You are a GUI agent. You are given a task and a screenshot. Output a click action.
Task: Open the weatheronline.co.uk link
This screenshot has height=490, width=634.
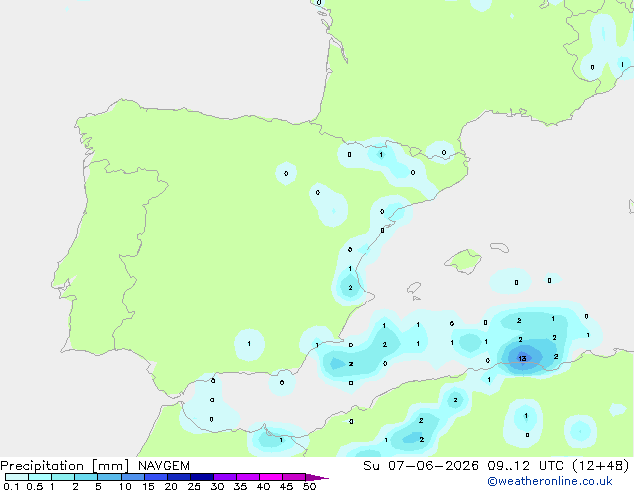click(x=550, y=481)
